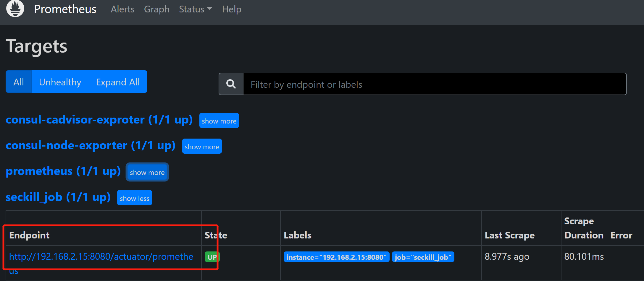Open the consul-node-exporter job link
The height and width of the screenshot is (281, 644).
[91, 145]
